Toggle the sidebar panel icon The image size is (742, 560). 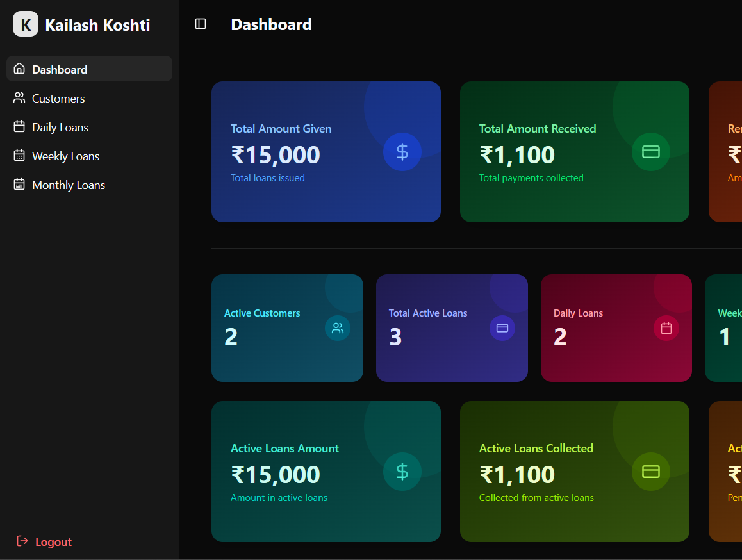(x=201, y=24)
